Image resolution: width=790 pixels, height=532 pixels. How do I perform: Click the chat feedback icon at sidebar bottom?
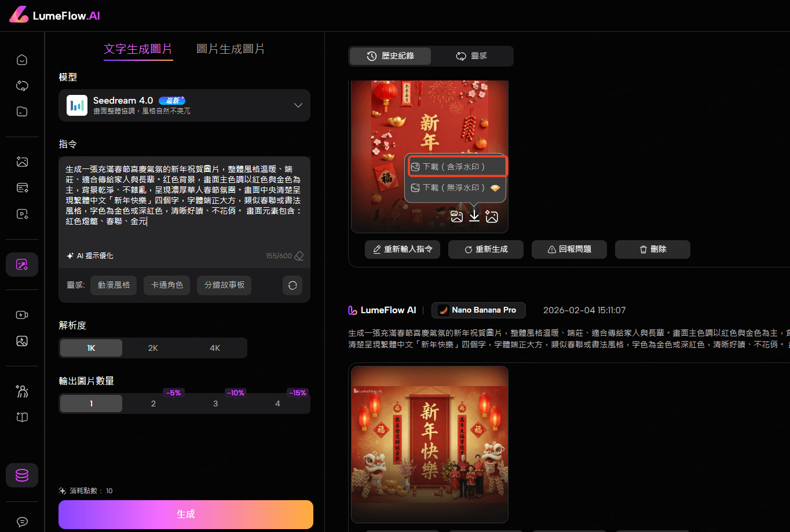tap(22, 522)
